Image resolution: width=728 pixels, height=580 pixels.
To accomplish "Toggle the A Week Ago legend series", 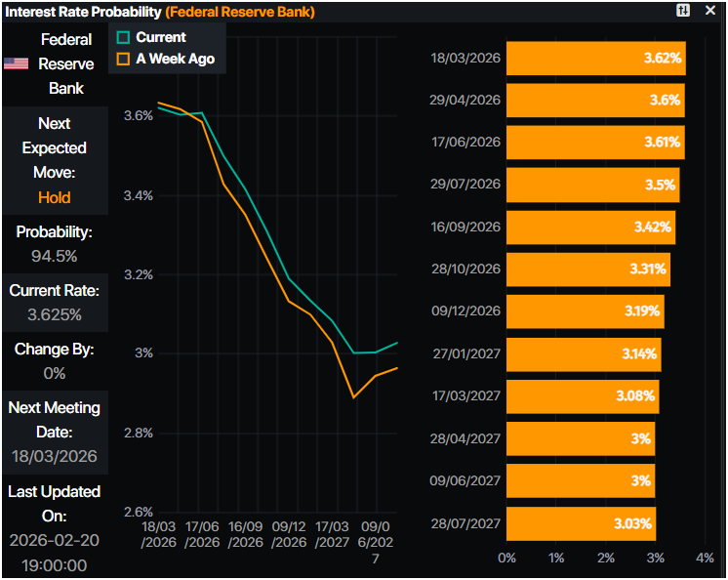I will [x=175, y=59].
